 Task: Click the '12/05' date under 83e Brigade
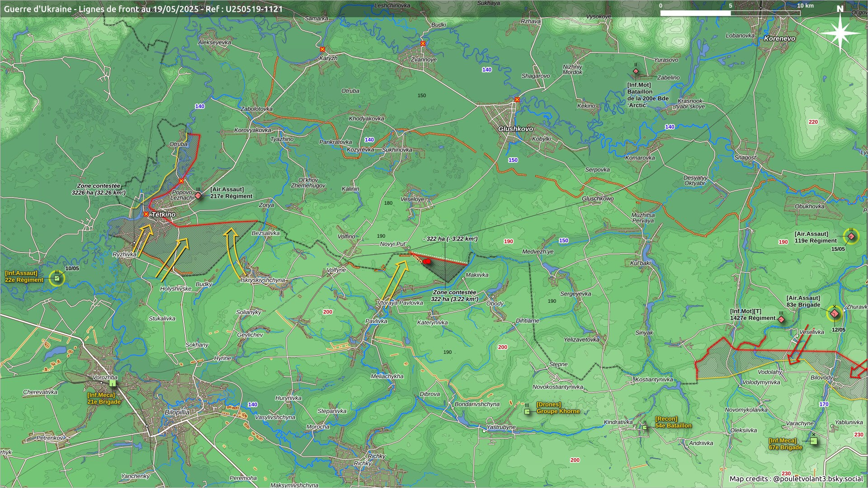[838, 330]
